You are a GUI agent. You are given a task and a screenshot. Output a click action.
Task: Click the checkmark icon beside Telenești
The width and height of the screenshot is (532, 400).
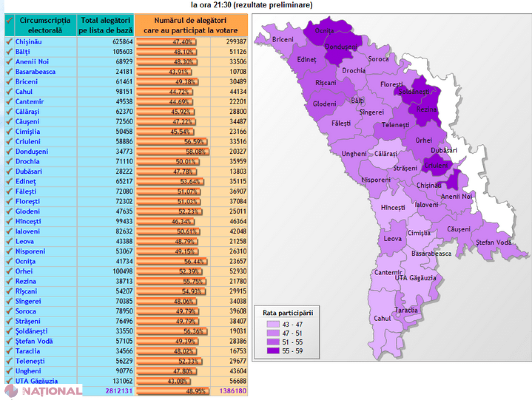click(9, 361)
